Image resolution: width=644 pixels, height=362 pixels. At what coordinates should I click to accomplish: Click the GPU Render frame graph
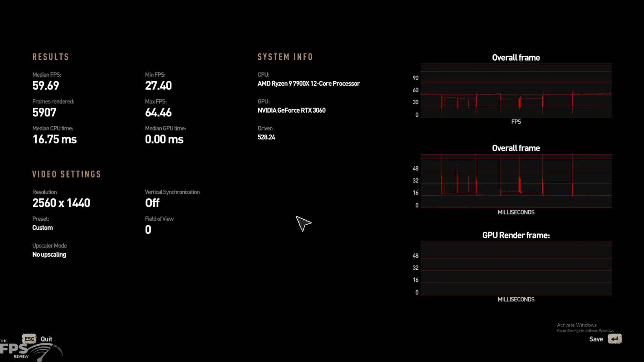[516, 268]
